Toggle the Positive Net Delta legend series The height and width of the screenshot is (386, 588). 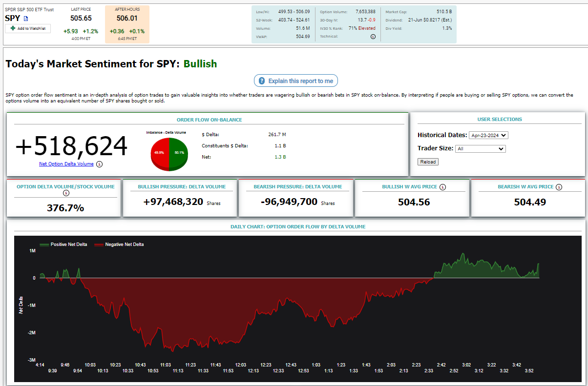(x=63, y=244)
